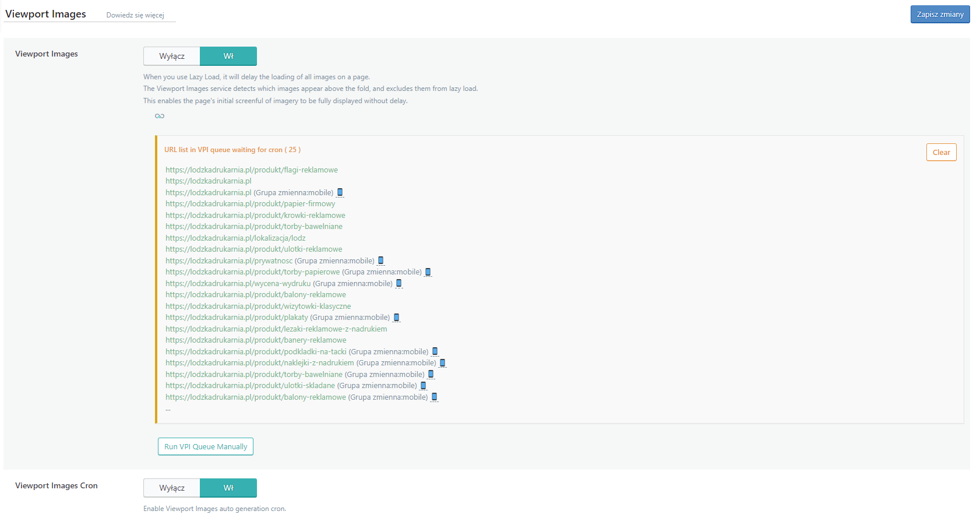Open the plain lodzkadrukarnia.pl homepage URL
Viewport: 980px width, 532px height.
pos(209,181)
